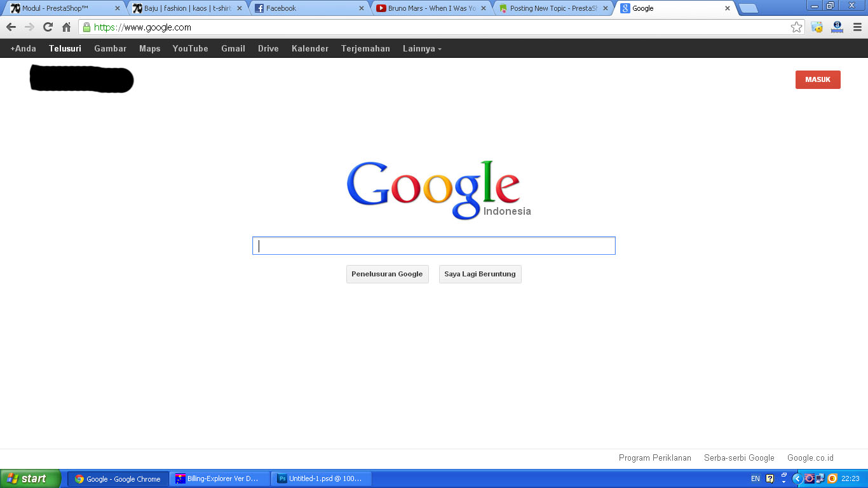Screen dimensions: 868x488
Task: Follow the Google.co.id footer link
Action: point(810,457)
